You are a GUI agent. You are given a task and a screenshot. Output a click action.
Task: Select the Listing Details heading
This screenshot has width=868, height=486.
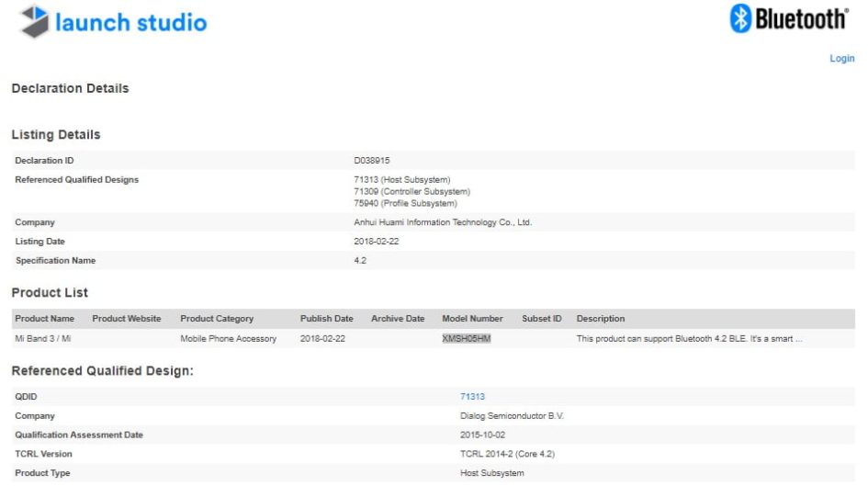[x=56, y=134]
